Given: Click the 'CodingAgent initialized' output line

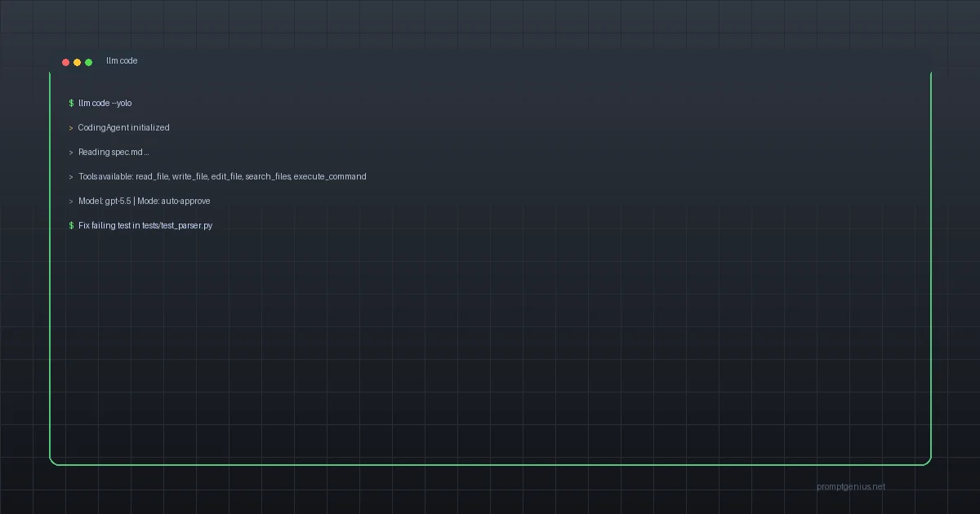Looking at the screenshot, I should (124, 128).
